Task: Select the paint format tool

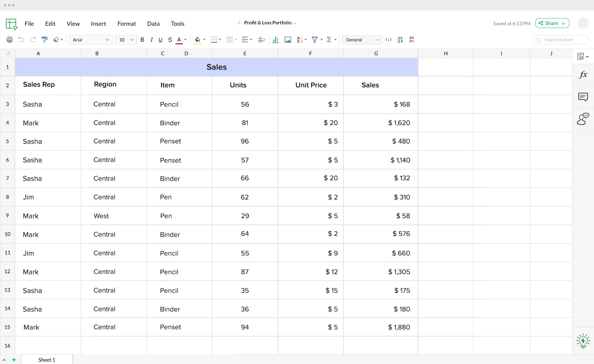Action: (x=45, y=40)
